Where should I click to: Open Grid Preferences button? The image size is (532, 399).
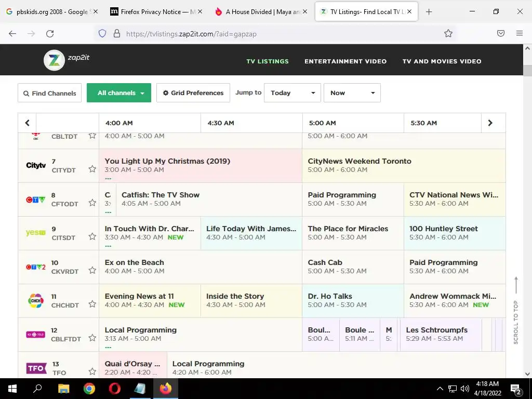click(193, 93)
